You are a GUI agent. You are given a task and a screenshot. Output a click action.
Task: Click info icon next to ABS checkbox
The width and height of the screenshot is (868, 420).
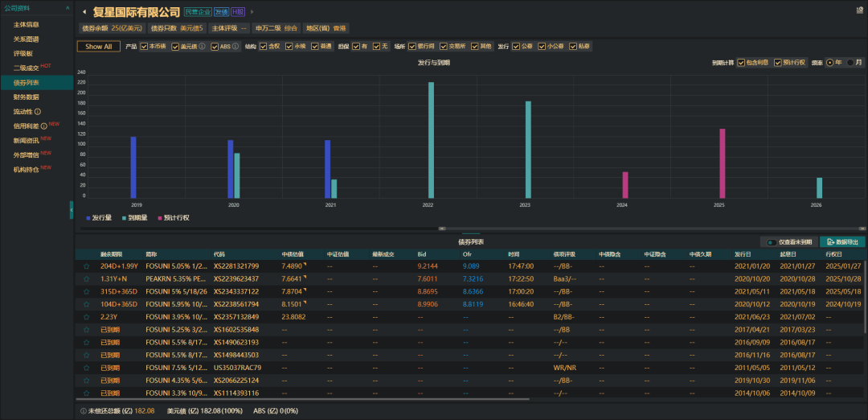tap(235, 47)
